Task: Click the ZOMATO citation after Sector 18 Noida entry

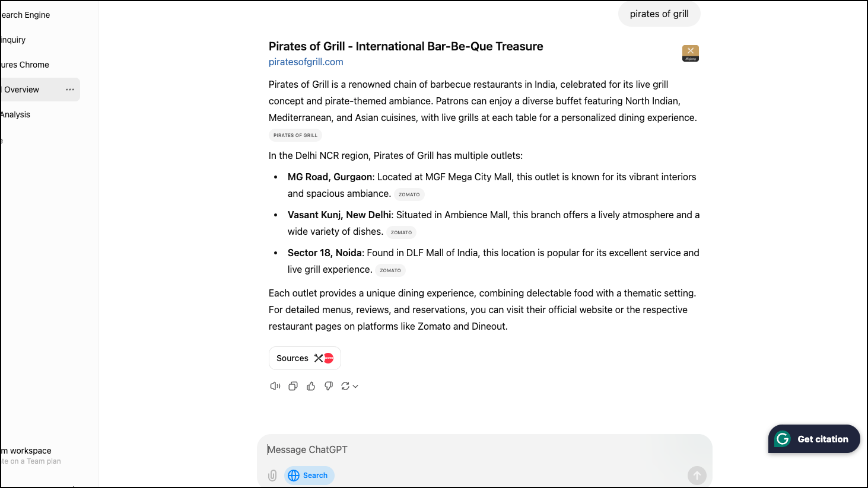Action: click(390, 270)
